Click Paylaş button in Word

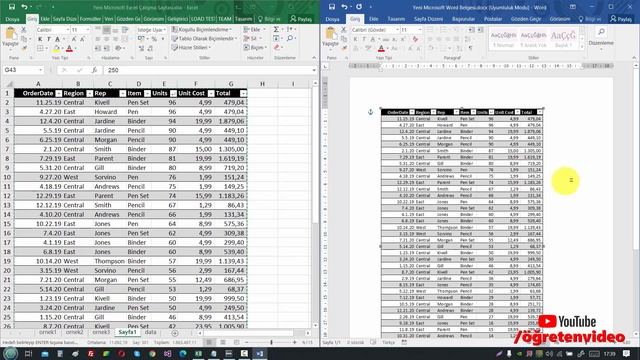[x=621, y=19]
